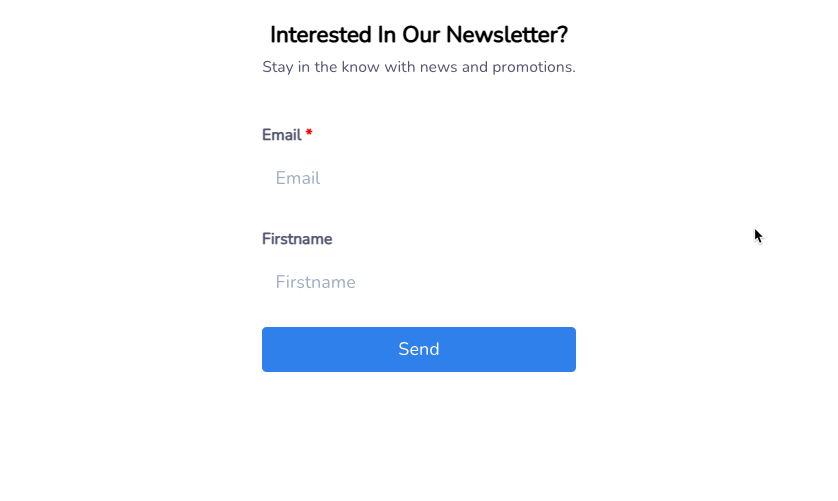
Task: Click the "Send" text on the button
Action: (x=418, y=349)
